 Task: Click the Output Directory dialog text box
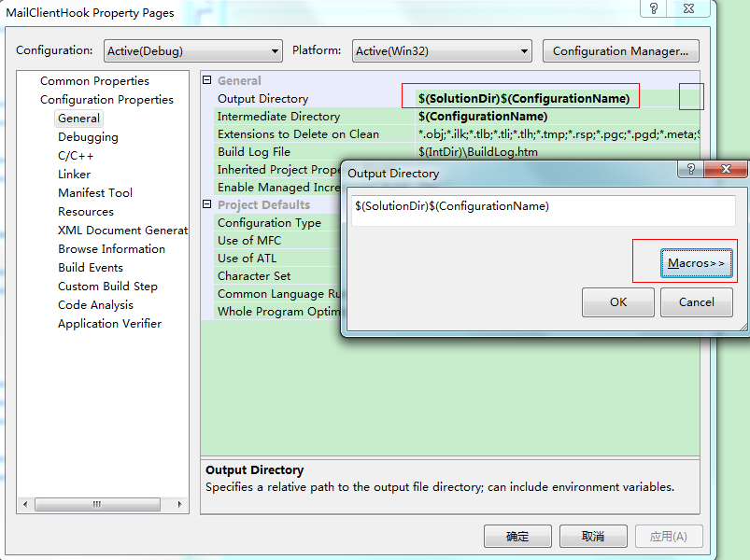pos(543,210)
